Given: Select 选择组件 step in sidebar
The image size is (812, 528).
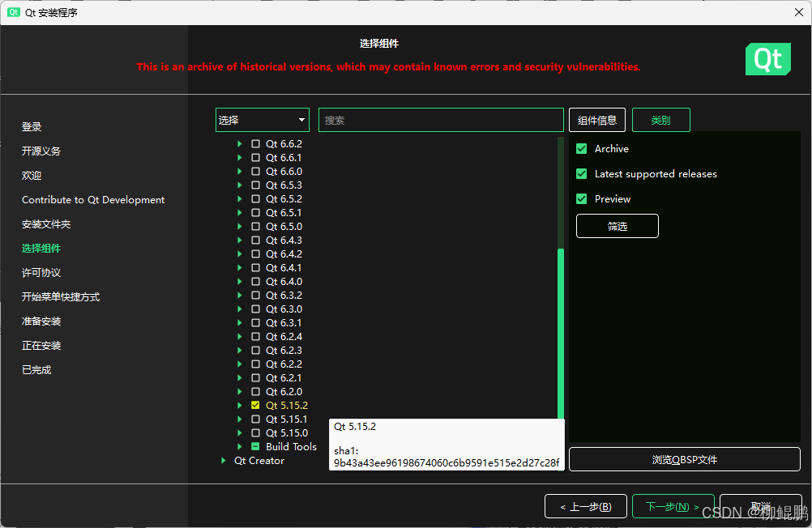Looking at the screenshot, I should click(x=41, y=249).
